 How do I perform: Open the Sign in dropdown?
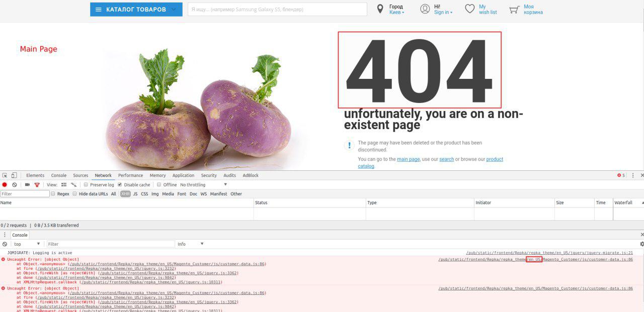(x=443, y=13)
